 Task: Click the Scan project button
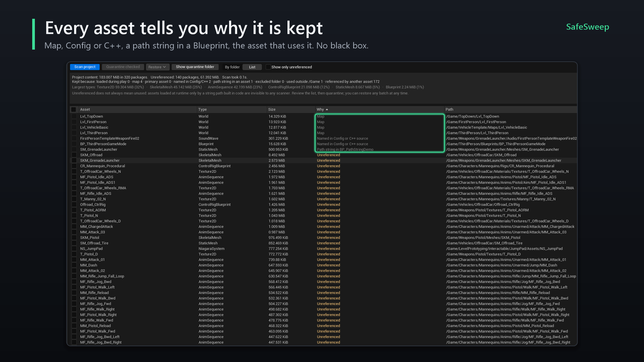click(x=85, y=67)
